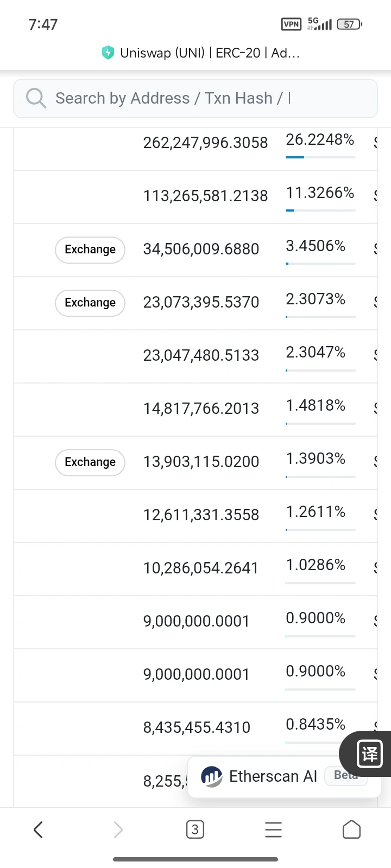The image size is (391, 868).
Task: Tap the 0.8435% percentage value
Action: point(316,724)
